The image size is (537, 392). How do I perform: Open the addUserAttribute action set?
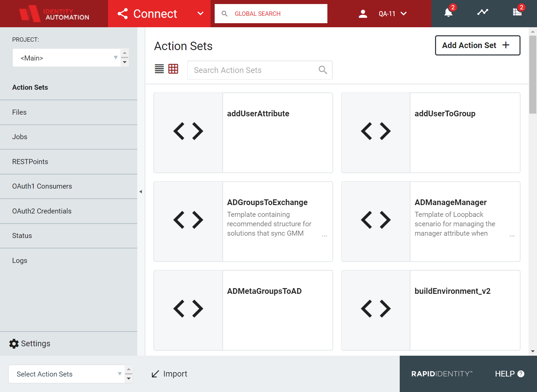[x=258, y=114]
